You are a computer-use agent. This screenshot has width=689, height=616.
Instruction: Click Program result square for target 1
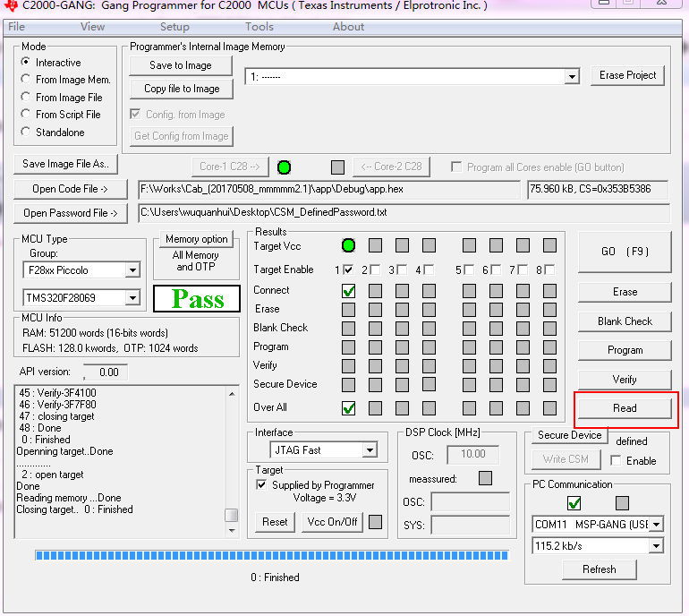348,347
